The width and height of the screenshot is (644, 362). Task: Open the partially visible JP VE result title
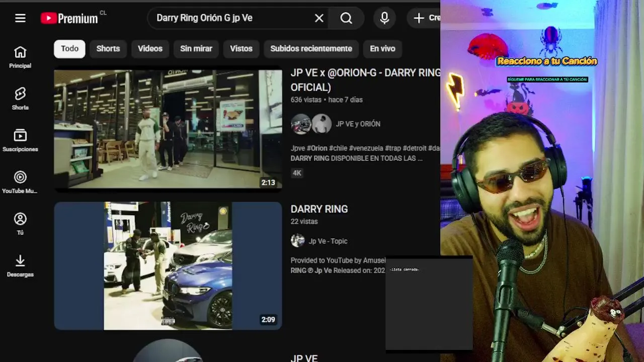[x=304, y=358]
